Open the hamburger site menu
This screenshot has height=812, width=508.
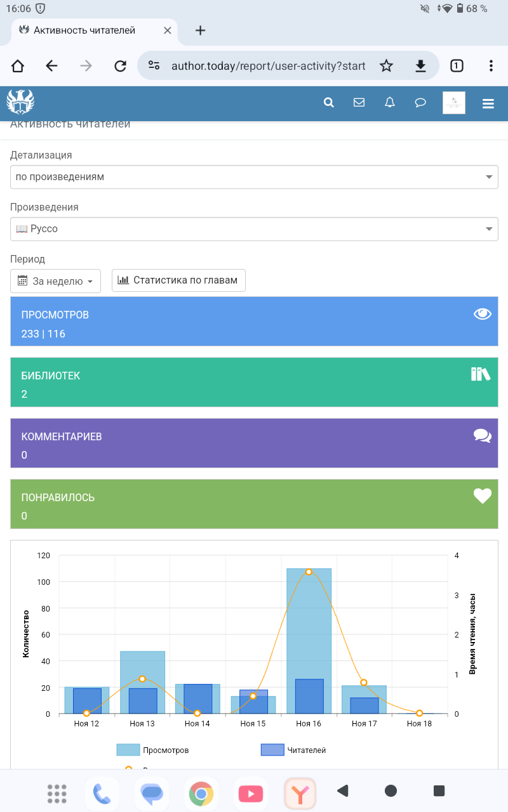[488, 104]
